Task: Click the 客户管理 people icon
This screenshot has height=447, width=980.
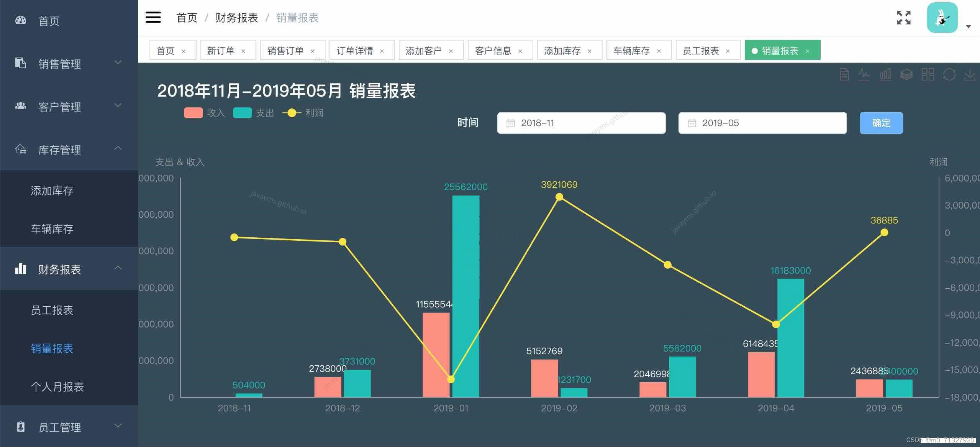Action: point(21,106)
